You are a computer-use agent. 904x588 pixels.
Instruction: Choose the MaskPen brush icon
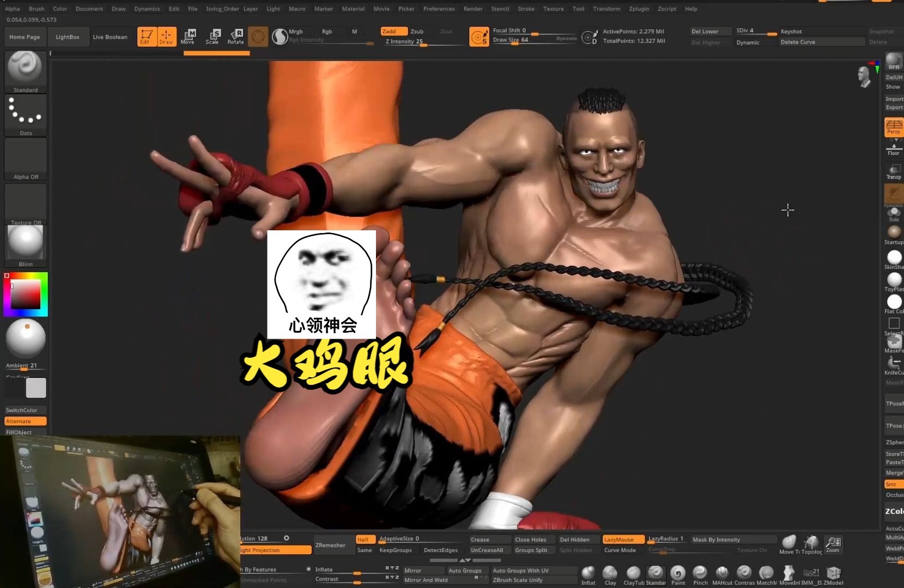coord(894,344)
